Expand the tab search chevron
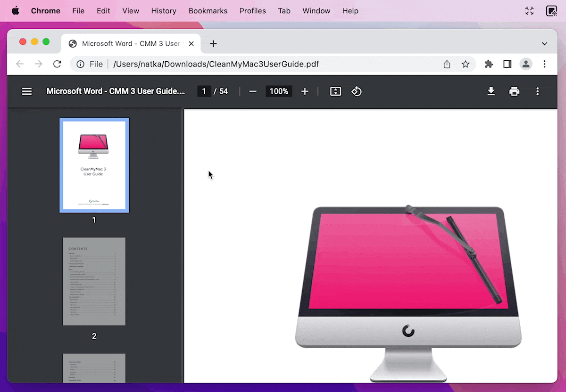This screenshot has width=566, height=392. point(544,44)
